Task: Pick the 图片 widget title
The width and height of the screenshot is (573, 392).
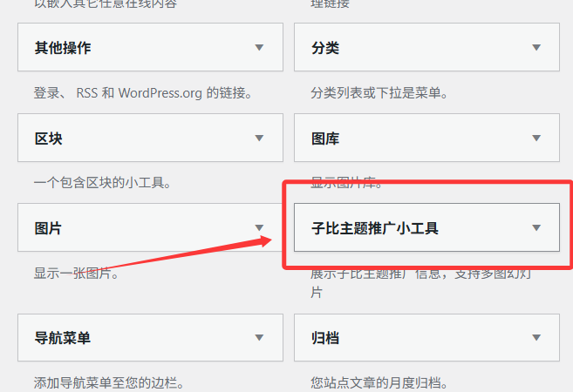Action: point(49,228)
